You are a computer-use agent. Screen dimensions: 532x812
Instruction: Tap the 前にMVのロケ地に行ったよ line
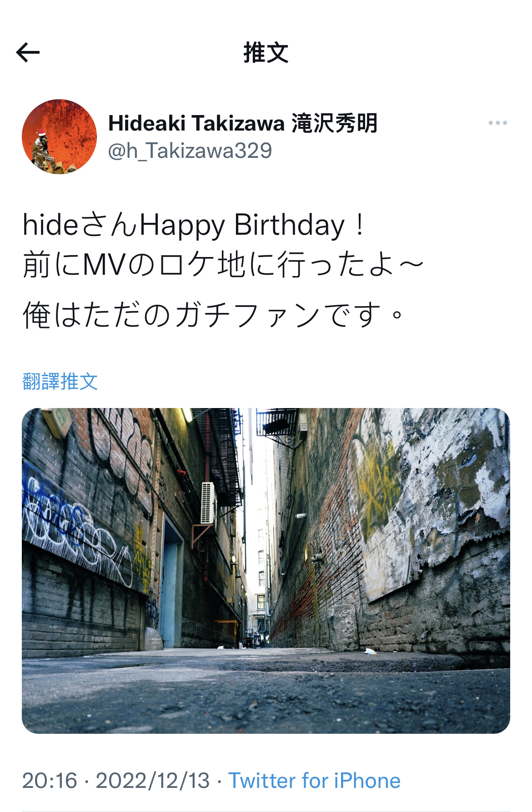(x=223, y=265)
